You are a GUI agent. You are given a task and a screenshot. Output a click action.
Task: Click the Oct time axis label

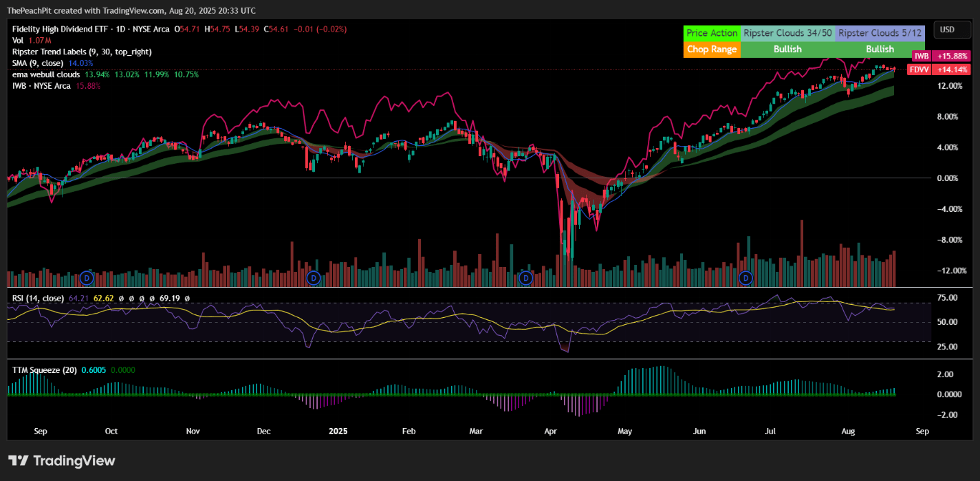pyautogui.click(x=111, y=431)
